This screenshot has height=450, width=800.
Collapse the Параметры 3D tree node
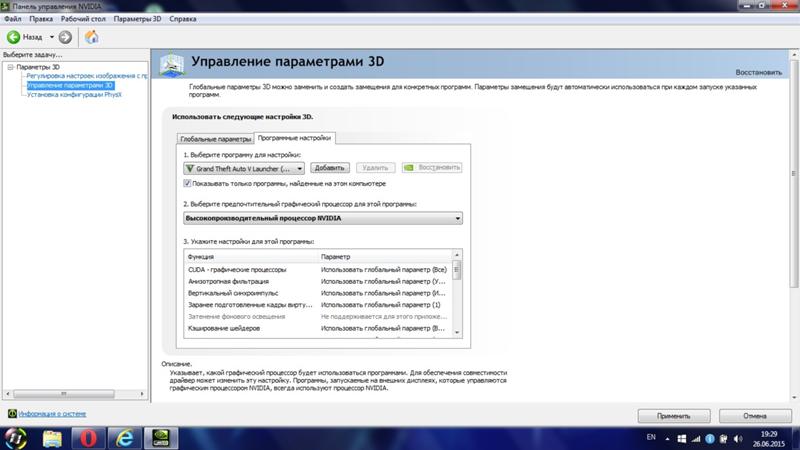[x=10, y=67]
